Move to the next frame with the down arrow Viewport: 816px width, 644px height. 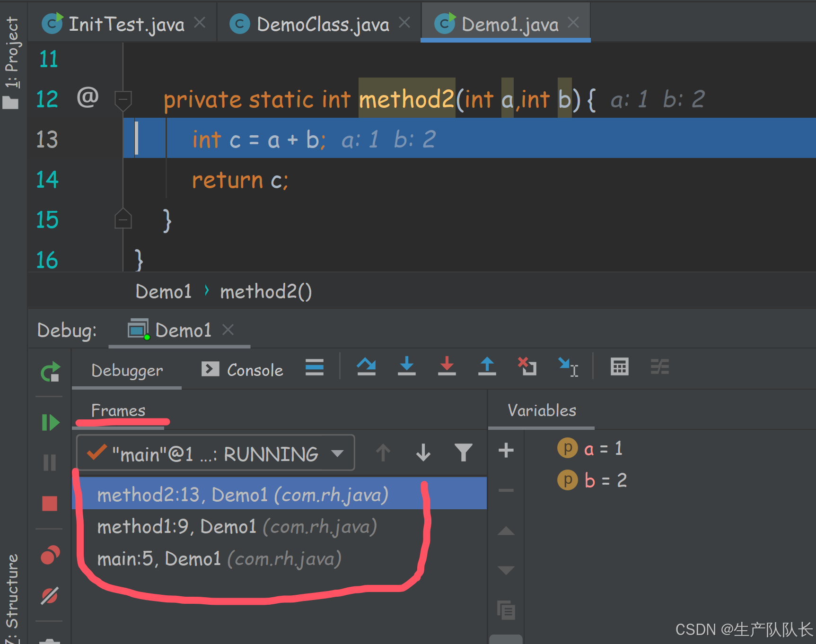click(423, 453)
